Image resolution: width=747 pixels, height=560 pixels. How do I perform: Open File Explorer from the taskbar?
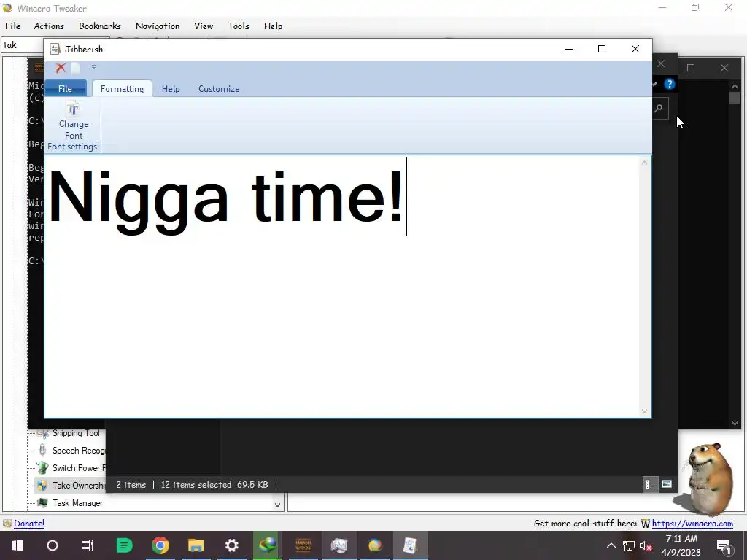pos(196,545)
